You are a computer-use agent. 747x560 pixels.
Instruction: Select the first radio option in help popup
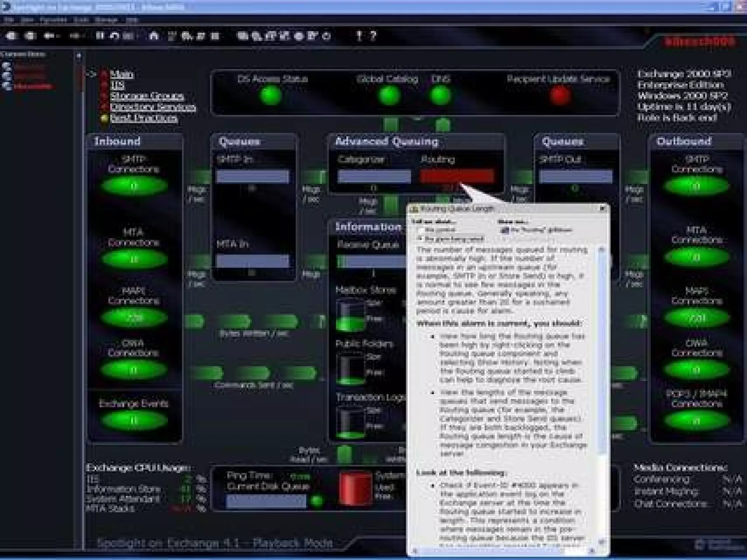point(421,230)
